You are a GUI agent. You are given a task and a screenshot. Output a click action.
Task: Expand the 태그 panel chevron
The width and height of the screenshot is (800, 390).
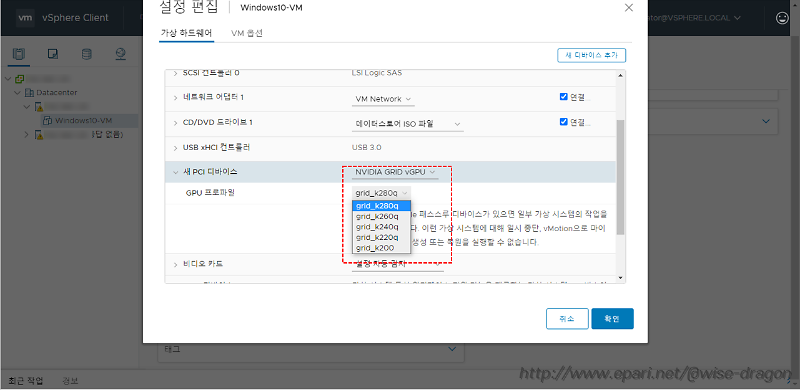pos(452,349)
